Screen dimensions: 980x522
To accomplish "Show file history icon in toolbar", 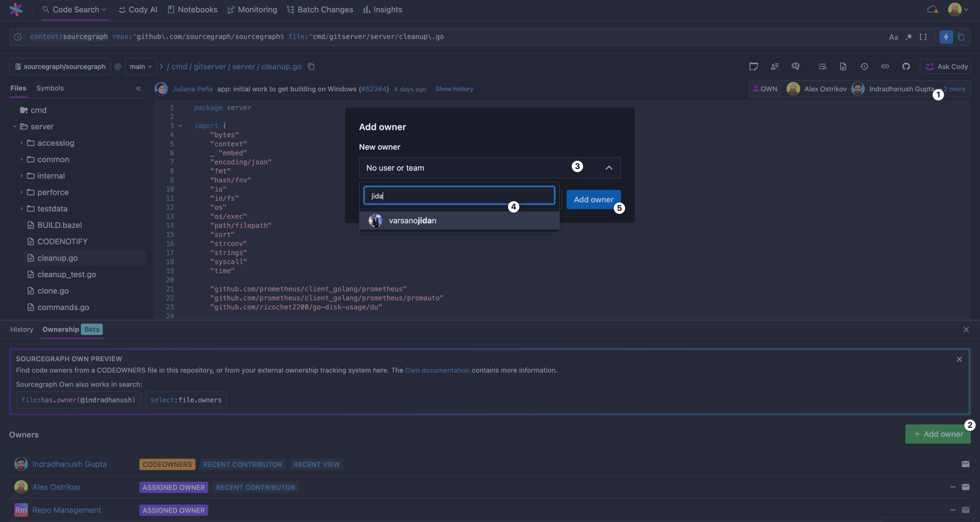I will 864,66.
